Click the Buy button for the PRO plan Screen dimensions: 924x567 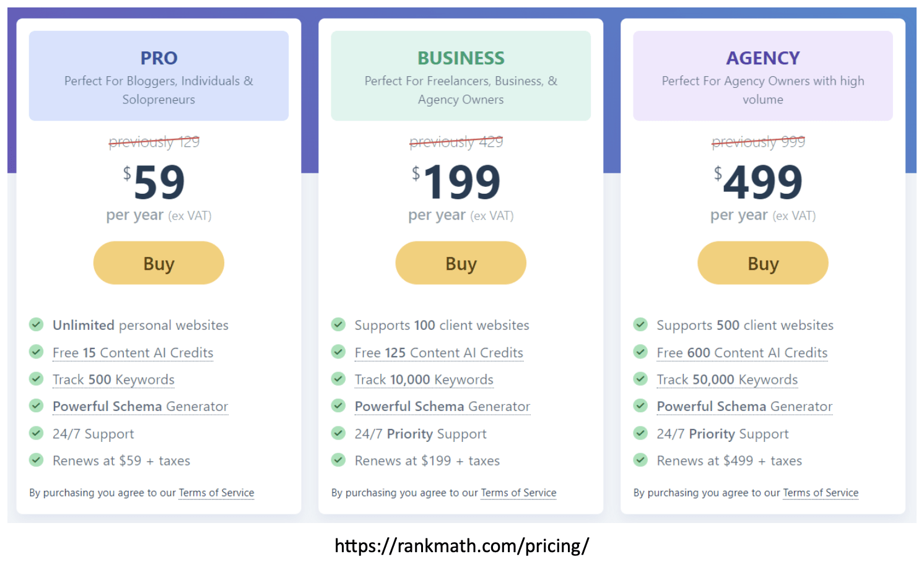[x=159, y=263]
